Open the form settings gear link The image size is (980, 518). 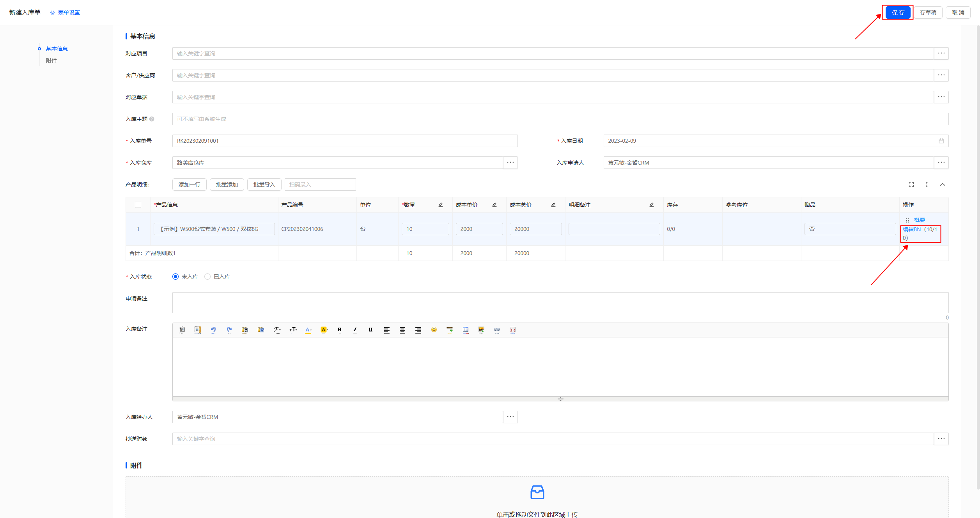(x=65, y=12)
